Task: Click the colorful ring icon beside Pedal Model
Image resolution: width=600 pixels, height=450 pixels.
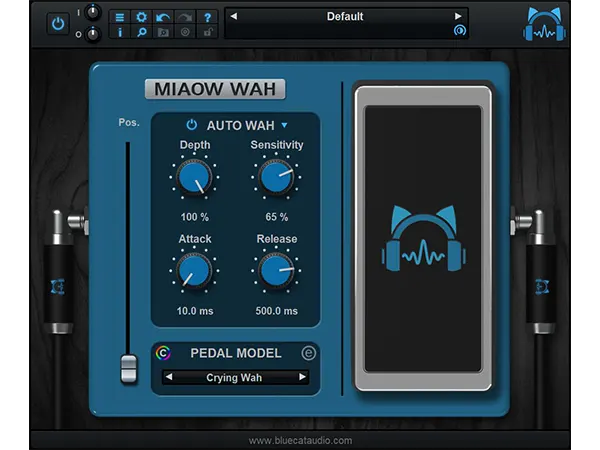Action: tap(165, 353)
